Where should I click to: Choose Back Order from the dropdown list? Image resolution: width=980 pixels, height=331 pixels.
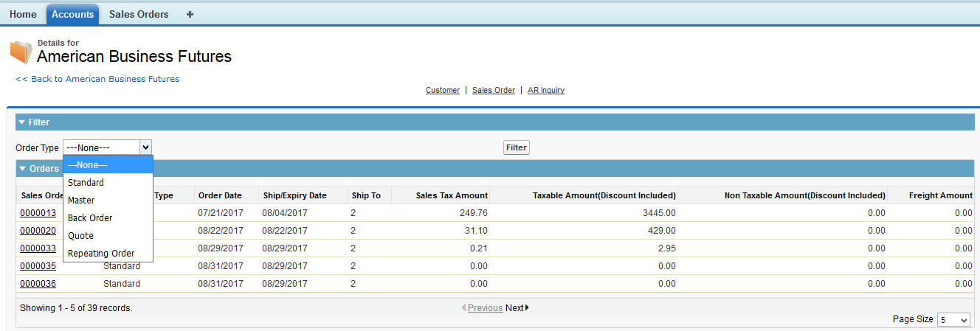click(x=90, y=218)
